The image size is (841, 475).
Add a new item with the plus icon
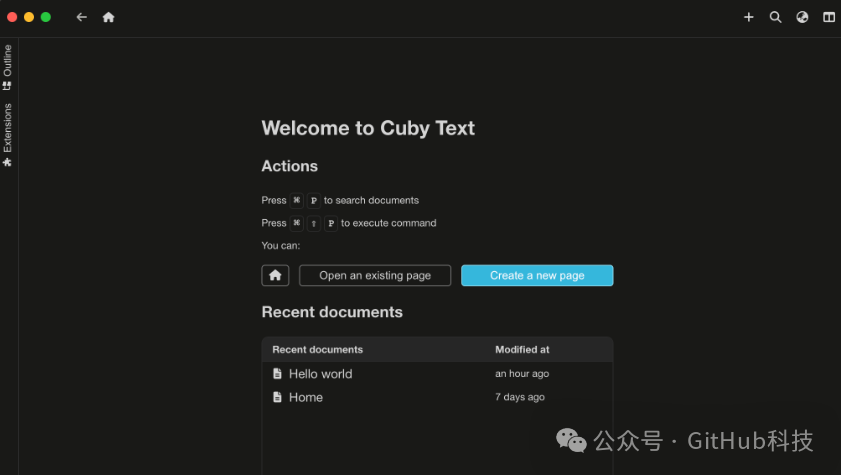[748, 17]
